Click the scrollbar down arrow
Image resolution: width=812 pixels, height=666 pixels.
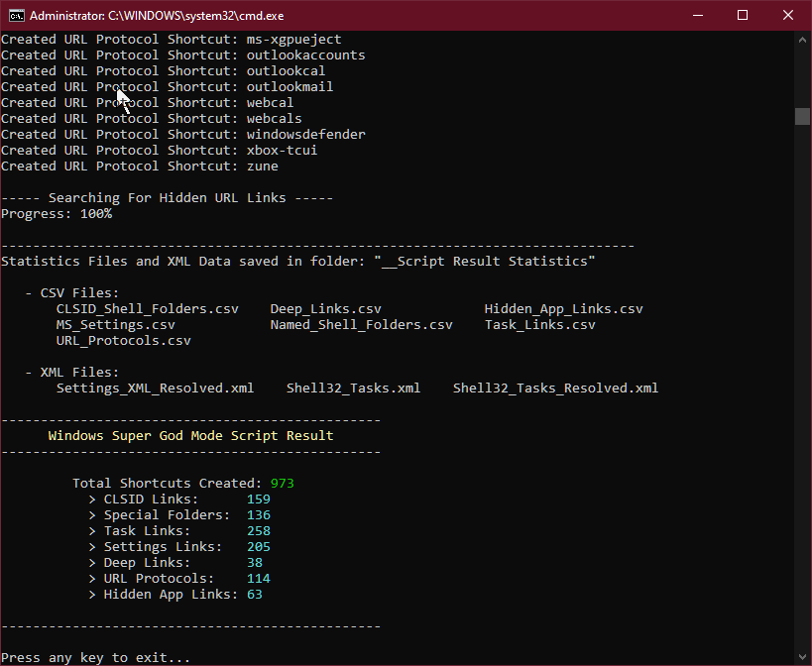click(802, 657)
